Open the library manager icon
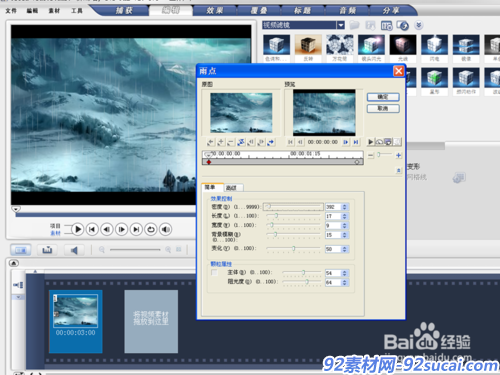Image resolution: width=500 pixels, height=375 pixels. [x=370, y=25]
